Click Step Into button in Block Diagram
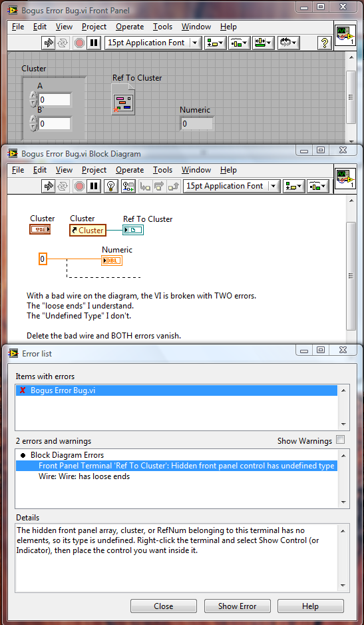 [145, 186]
